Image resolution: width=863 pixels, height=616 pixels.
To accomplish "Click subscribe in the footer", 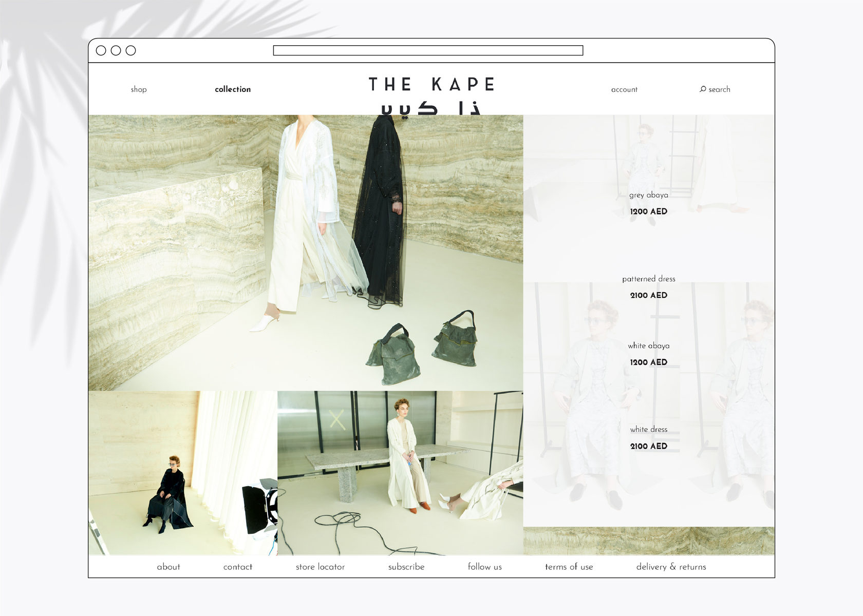I will point(406,567).
